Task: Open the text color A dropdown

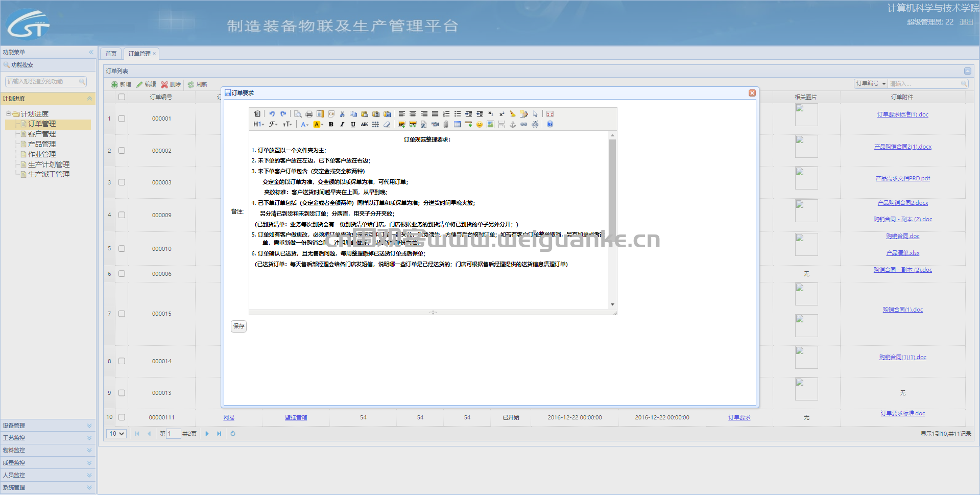Action: pyautogui.click(x=305, y=124)
